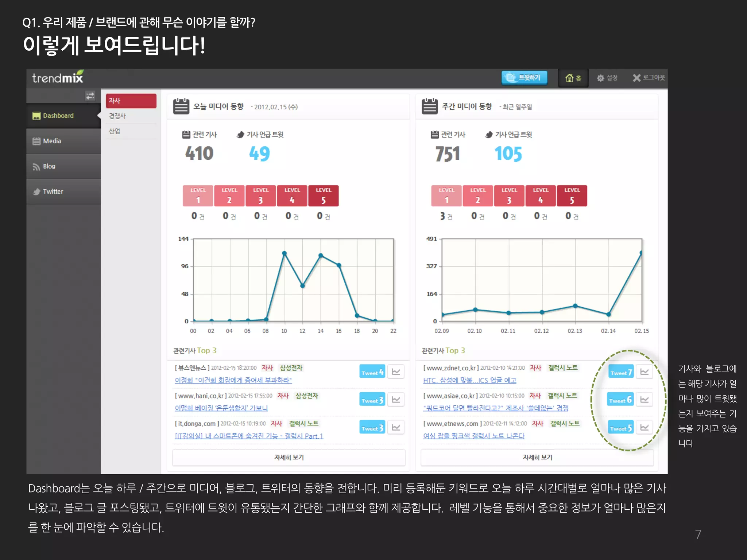Open Media in sidebar
Screen dimensions: 747x560
63,141
